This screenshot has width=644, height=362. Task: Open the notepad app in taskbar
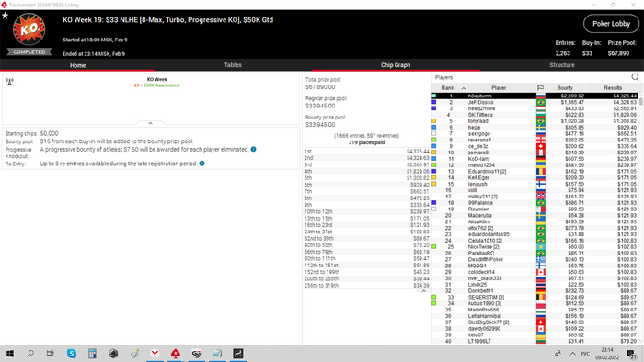pos(217,354)
